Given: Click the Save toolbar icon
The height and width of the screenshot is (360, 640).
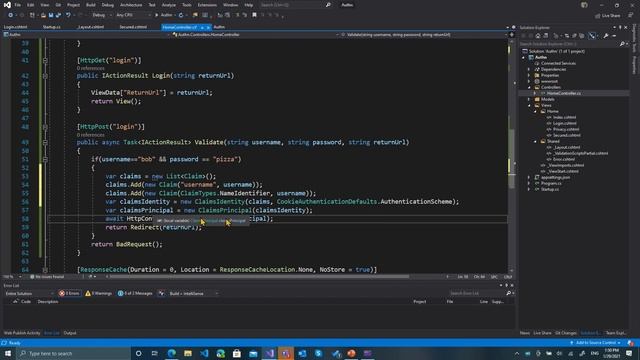Looking at the screenshot, I should click(x=51, y=15).
